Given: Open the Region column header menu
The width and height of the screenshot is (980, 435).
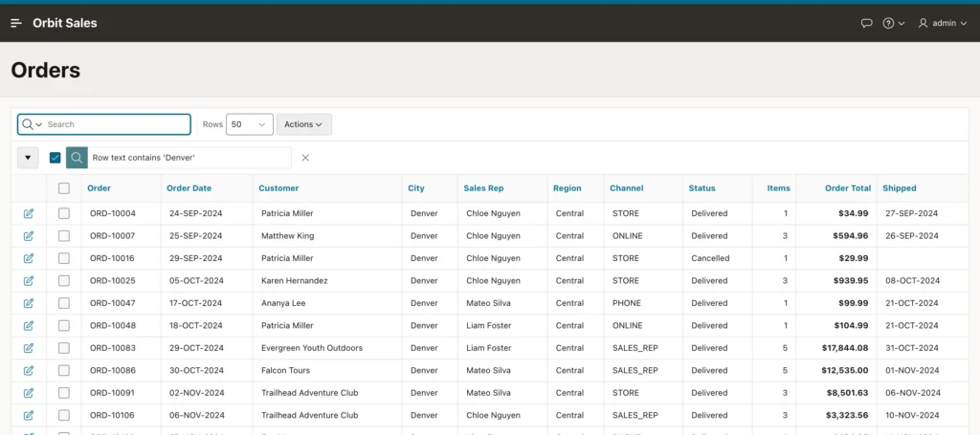Looking at the screenshot, I should [567, 187].
